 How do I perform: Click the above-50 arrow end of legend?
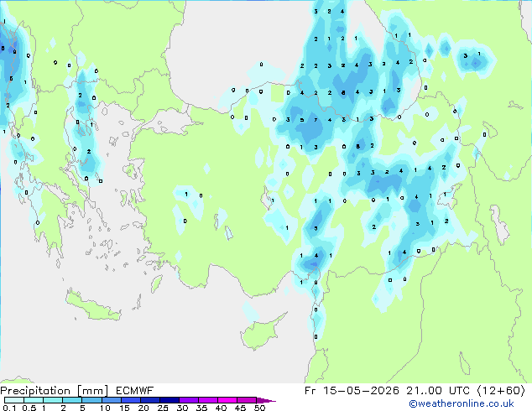coord(266,400)
